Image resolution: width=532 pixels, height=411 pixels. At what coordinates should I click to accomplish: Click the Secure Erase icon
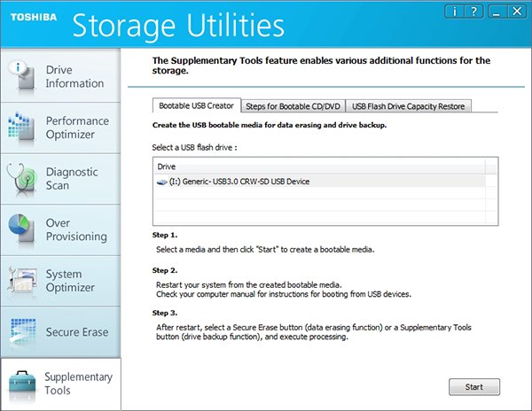22,332
